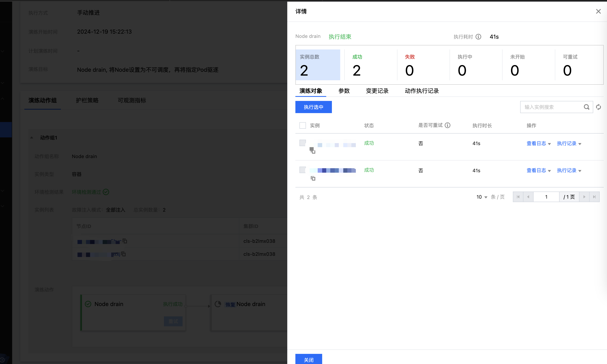Image resolution: width=607 pixels, height=364 pixels.
Task: Toggle the select-all checkbox in table header
Action: point(302,125)
